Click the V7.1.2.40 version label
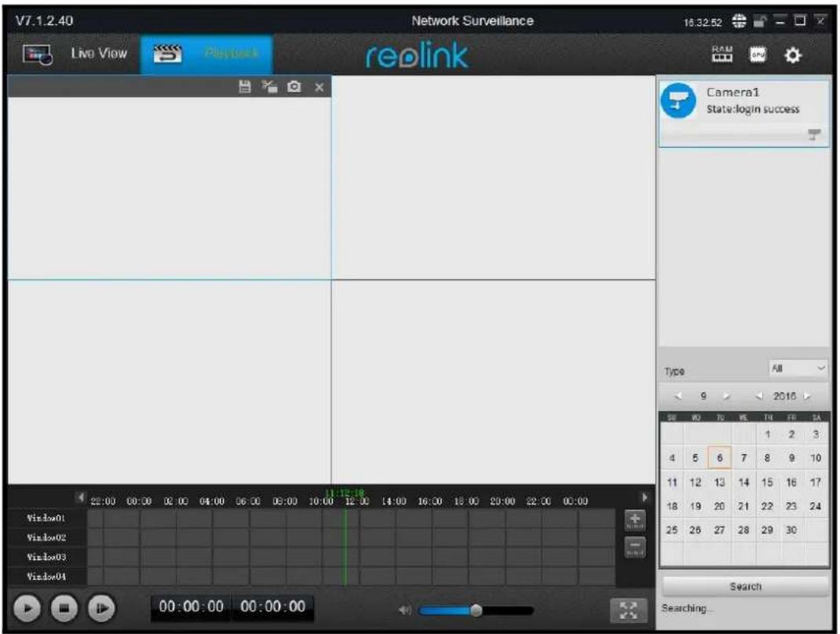This screenshot has width=840, height=634. point(44,21)
